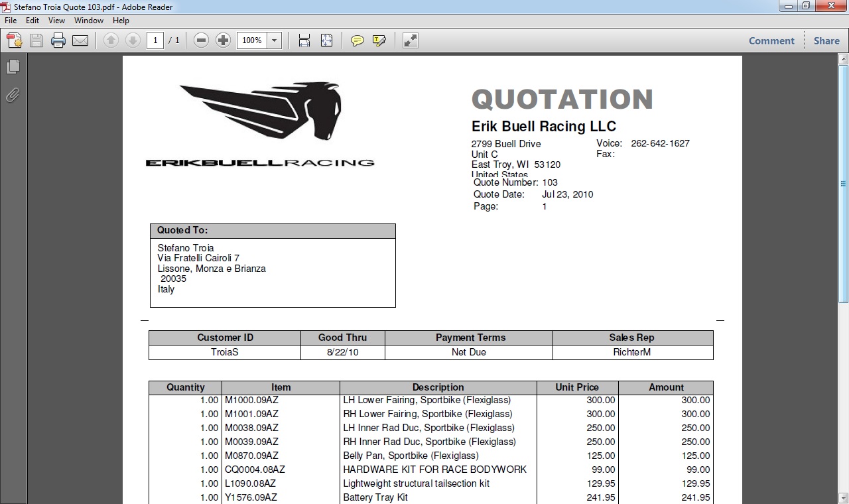
Task: Show the attachments panel paperclip
Action: (x=13, y=95)
